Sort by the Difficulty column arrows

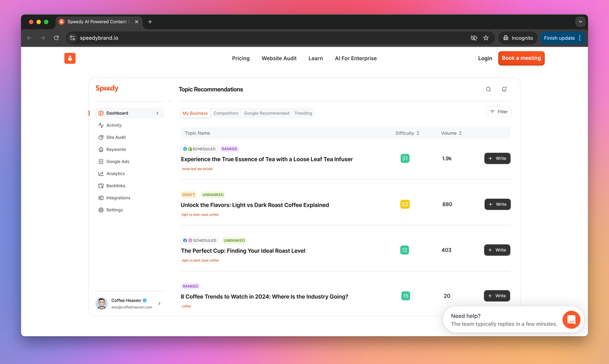[418, 133]
